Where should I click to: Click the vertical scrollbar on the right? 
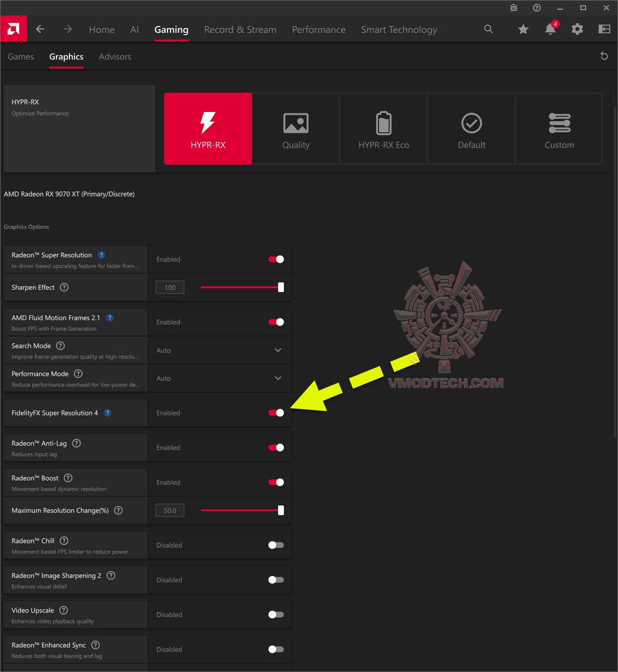(x=615, y=271)
